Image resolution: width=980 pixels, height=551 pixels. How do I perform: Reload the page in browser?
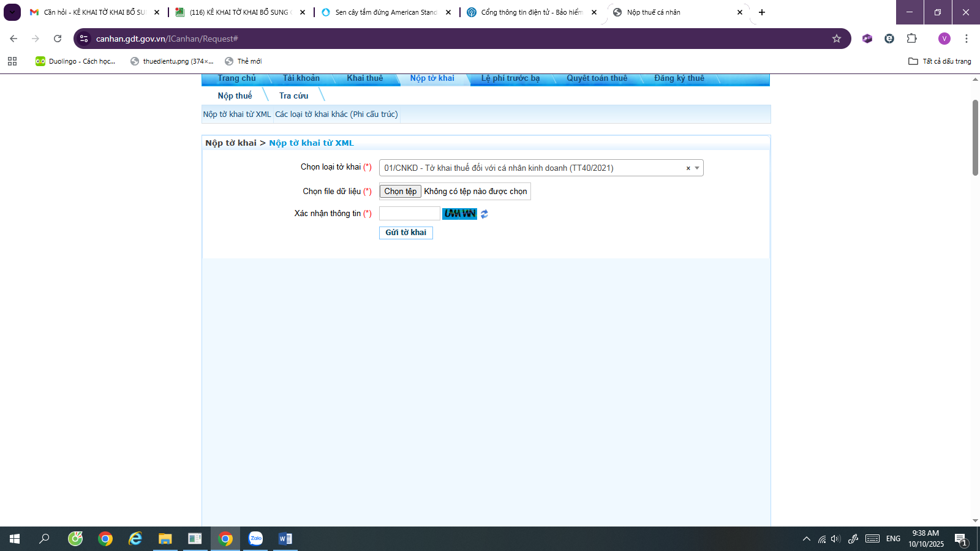[x=58, y=39]
